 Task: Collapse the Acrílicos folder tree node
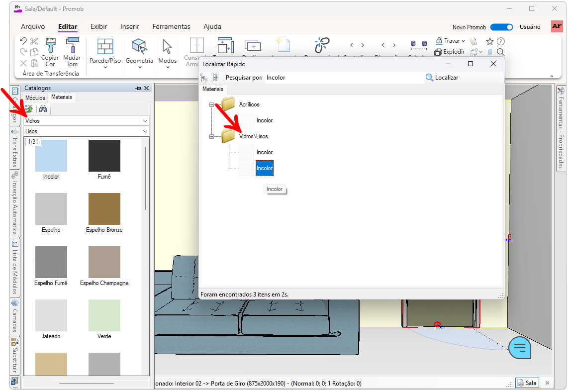point(212,105)
